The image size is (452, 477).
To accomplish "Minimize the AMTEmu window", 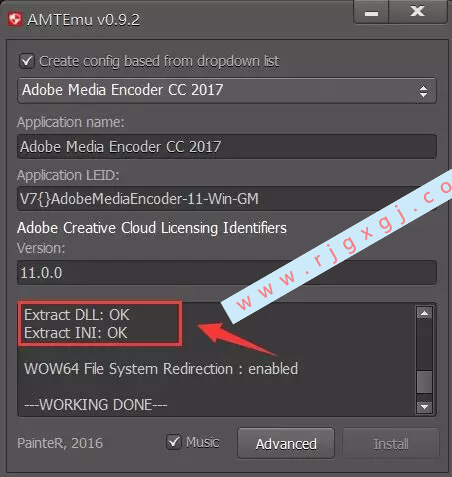I will (371, 12).
